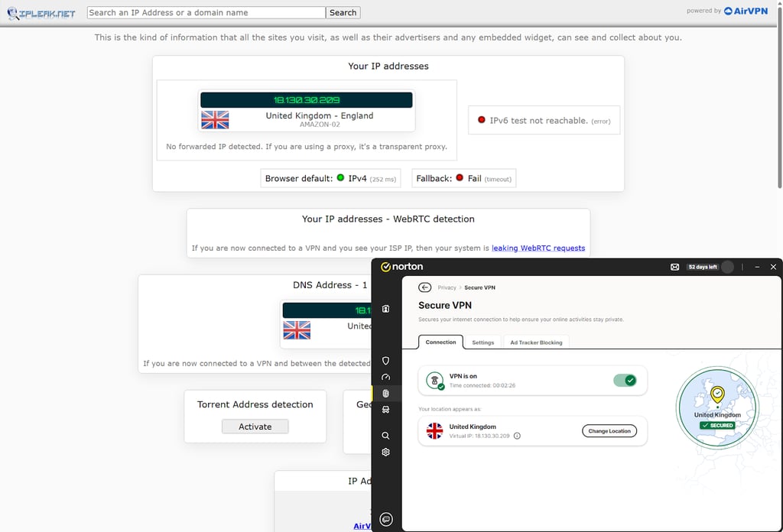Focus the IP address or domain search field
Image resolution: width=783 pixels, height=532 pixels.
[206, 12]
